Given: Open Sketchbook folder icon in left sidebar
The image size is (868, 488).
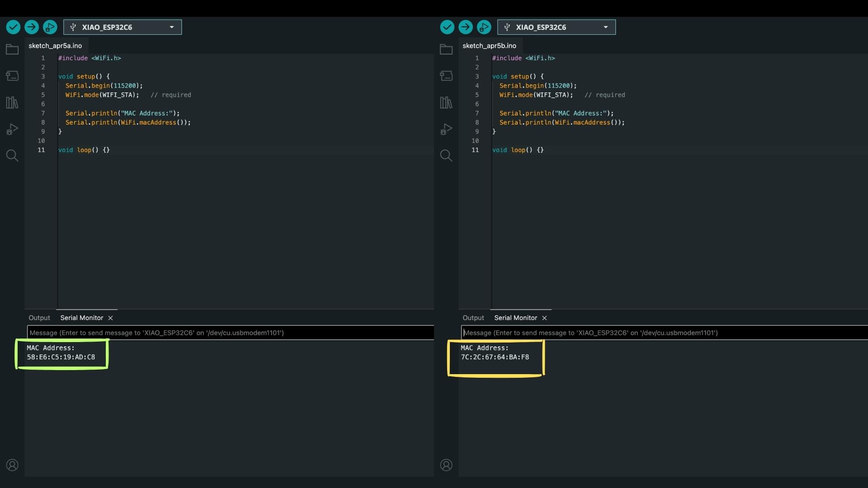Looking at the screenshot, I should coord(12,49).
